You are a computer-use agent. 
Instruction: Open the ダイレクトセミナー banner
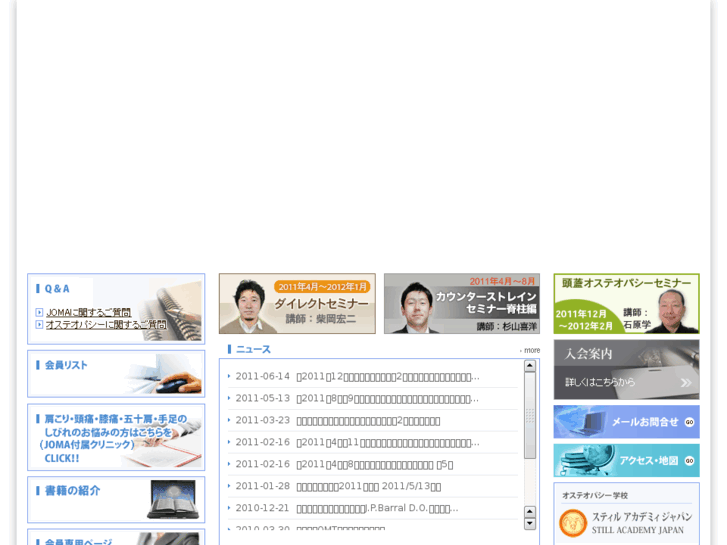pos(297,303)
